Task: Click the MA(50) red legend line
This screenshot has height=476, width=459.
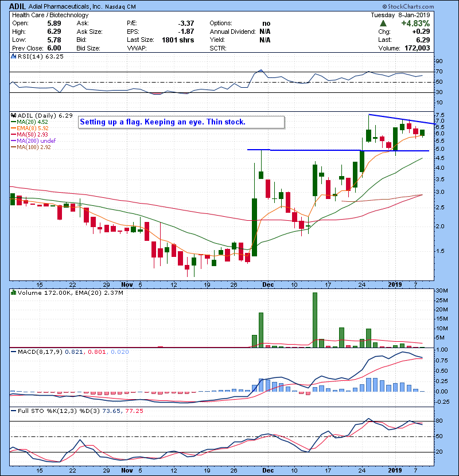Action: 13,134
